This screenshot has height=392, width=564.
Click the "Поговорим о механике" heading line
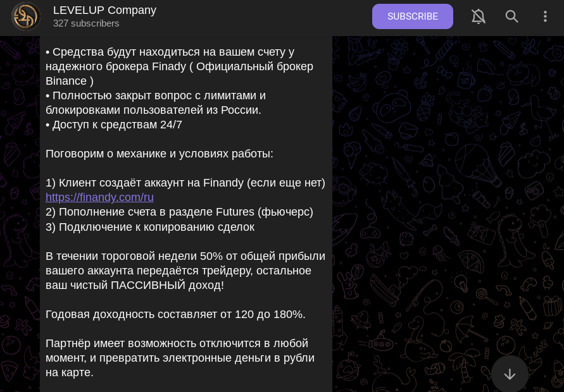click(x=160, y=154)
